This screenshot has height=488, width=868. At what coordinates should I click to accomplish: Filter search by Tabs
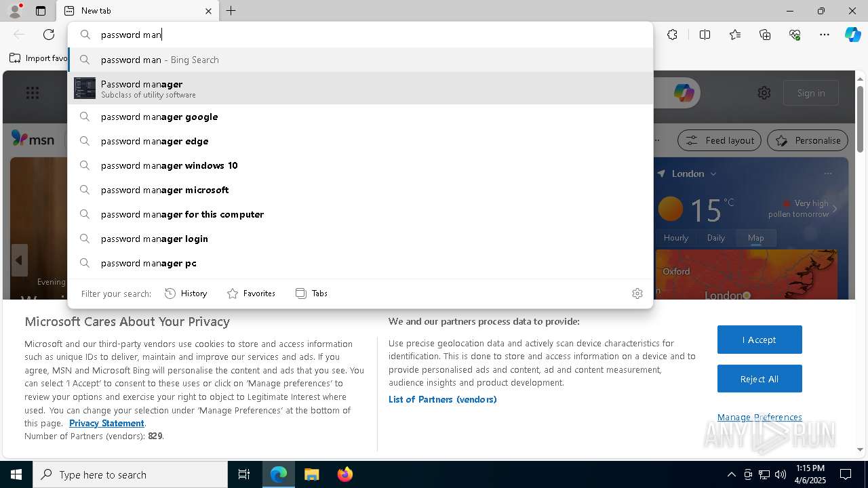[x=311, y=293]
